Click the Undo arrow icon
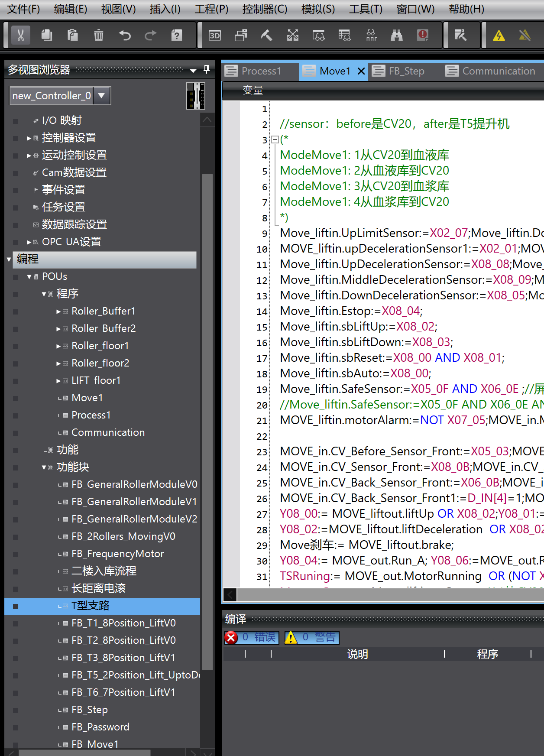The width and height of the screenshot is (544, 756). point(125,36)
